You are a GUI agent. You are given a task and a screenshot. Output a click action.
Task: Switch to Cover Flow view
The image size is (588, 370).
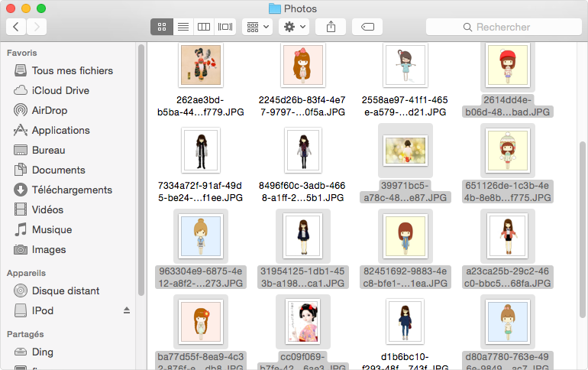point(225,27)
